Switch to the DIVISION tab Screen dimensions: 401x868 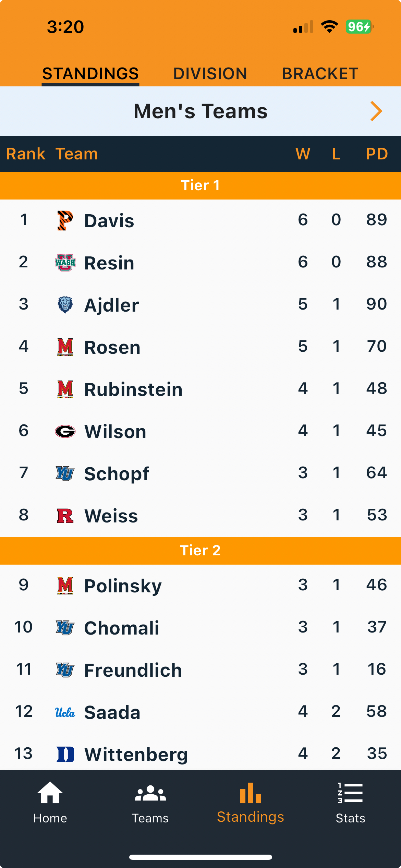point(210,74)
